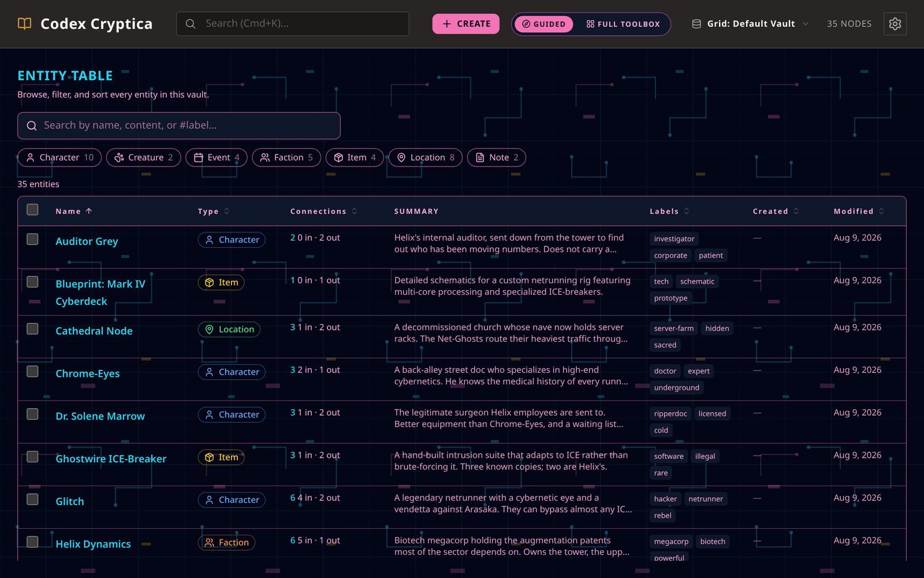Screen dimensions: 924x578
Task: Open the Grid: Default Vault dropdown
Action: point(750,24)
